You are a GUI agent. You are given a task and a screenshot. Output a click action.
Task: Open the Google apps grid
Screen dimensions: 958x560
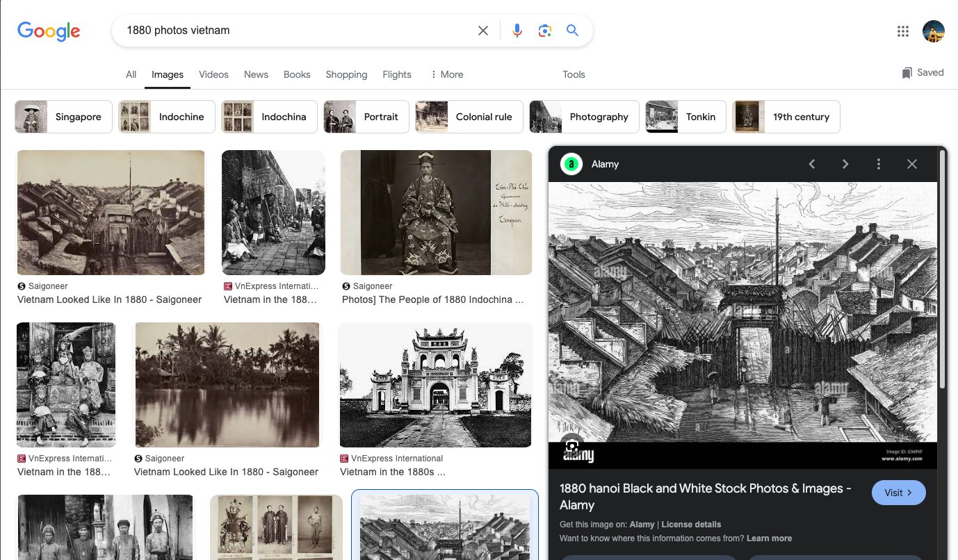point(903,31)
